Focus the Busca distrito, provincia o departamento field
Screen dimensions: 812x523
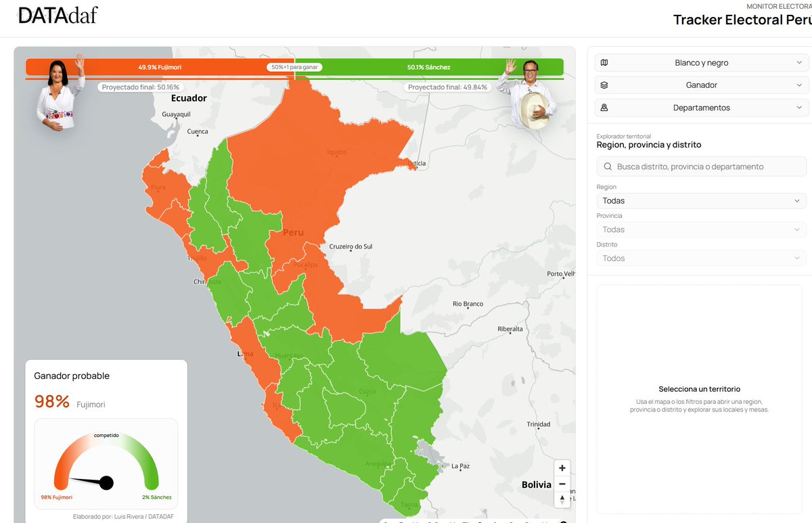[x=702, y=166]
